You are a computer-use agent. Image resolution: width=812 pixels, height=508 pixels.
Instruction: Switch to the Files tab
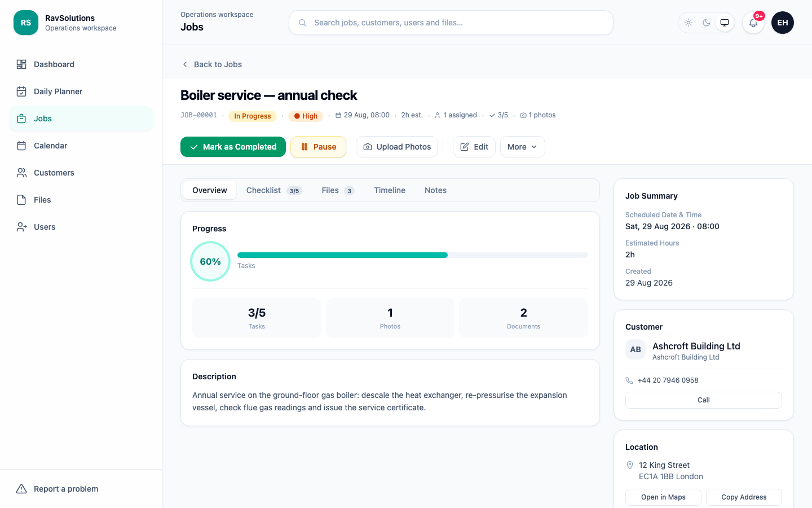coord(338,190)
